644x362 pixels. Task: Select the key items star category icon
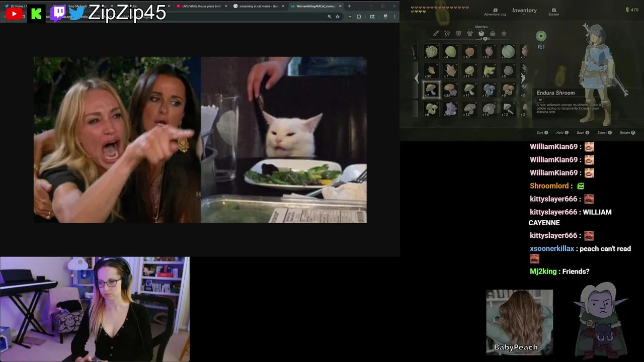504,34
